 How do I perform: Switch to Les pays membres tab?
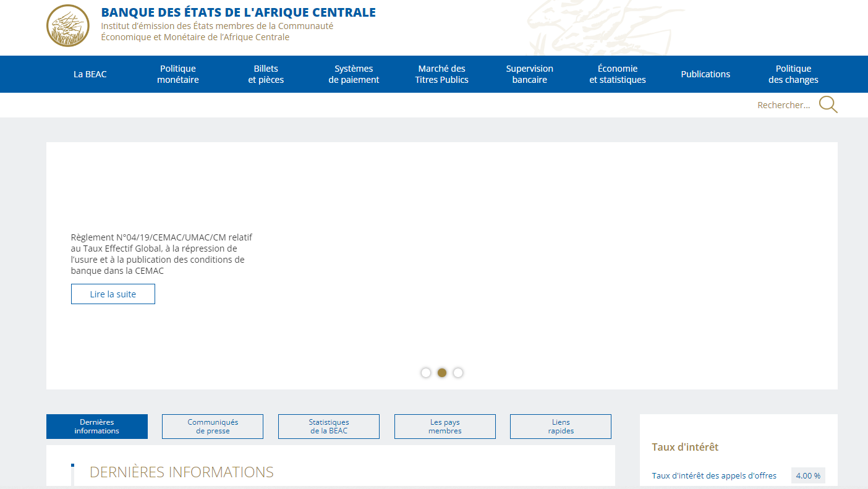(445, 427)
